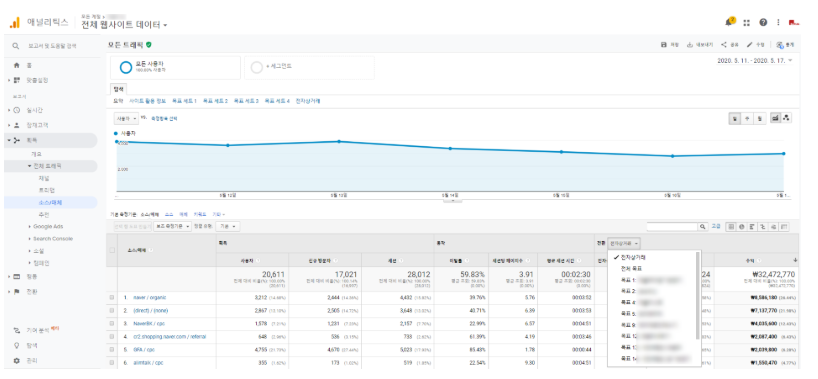Click the account avatar at top right

point(795,22)
